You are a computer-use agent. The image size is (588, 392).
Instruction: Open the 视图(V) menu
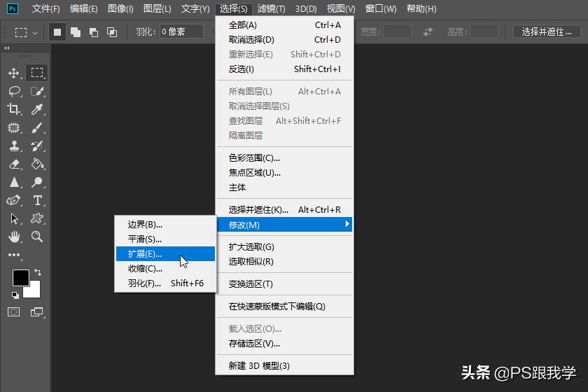pos(340,8)
